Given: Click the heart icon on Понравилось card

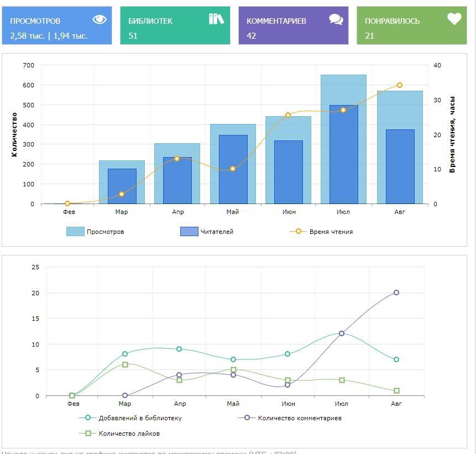Looking at the screenshot, I should pyautogui.click(x=454, y=19).
